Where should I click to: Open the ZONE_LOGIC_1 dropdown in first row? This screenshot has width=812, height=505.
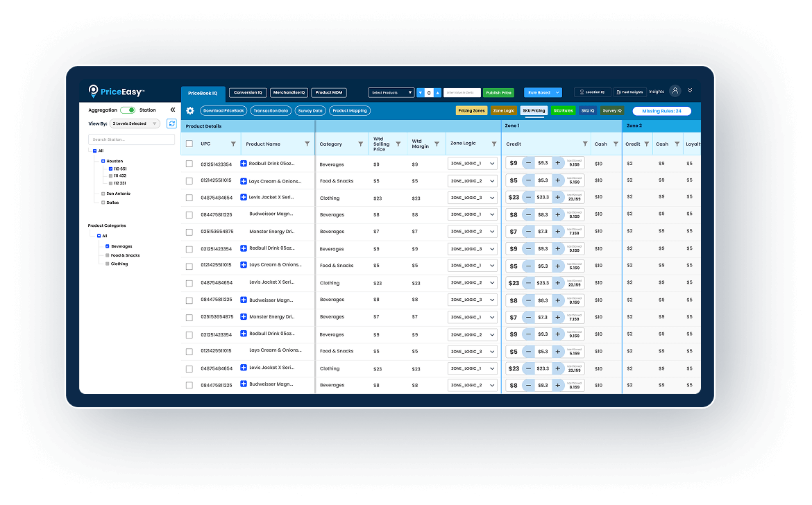point(473,164)
